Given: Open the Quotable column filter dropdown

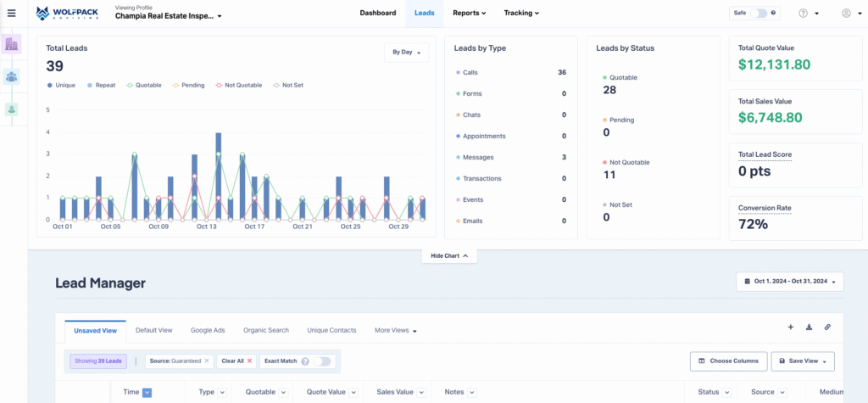Looking at the screenshot, I should (283, 393).
